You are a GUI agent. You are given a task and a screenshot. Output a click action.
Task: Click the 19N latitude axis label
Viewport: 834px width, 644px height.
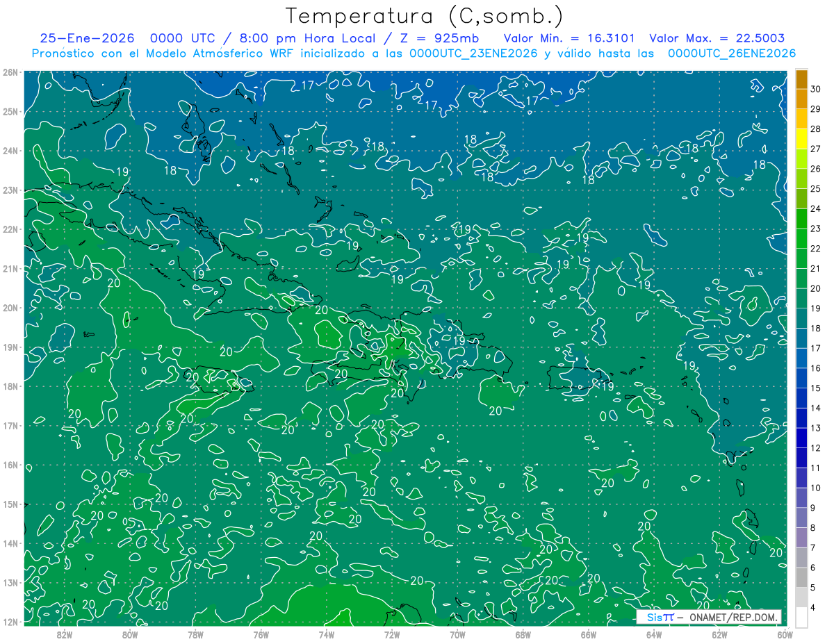click(x=10, y=347)
